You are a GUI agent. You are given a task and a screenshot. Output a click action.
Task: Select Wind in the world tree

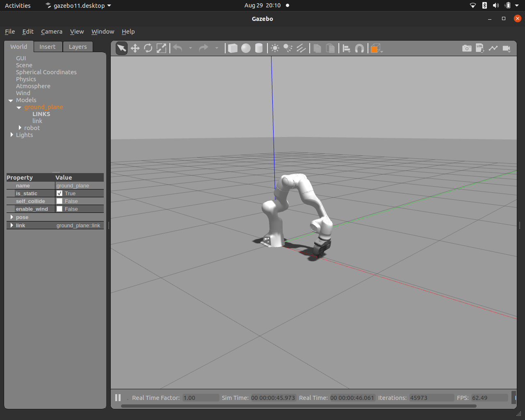point(23,93)
